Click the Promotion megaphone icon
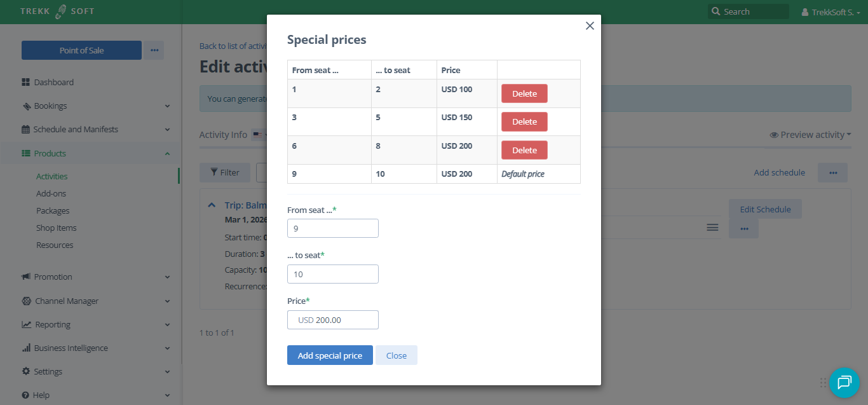 [26, 277]
